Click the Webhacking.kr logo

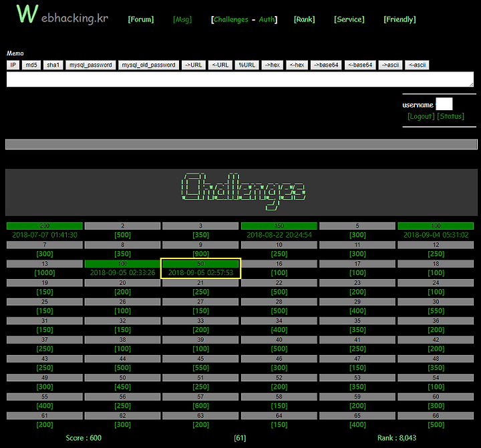tap(62, 15)
